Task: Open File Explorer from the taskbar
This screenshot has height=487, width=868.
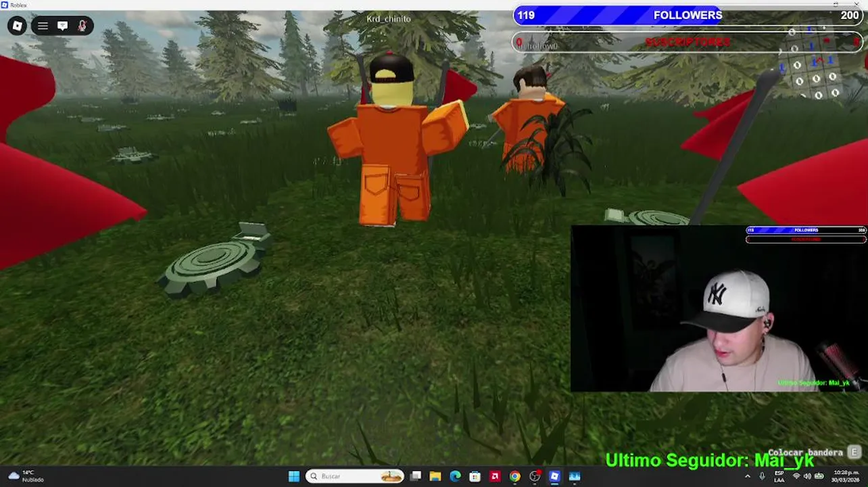Action: point(435,476)
